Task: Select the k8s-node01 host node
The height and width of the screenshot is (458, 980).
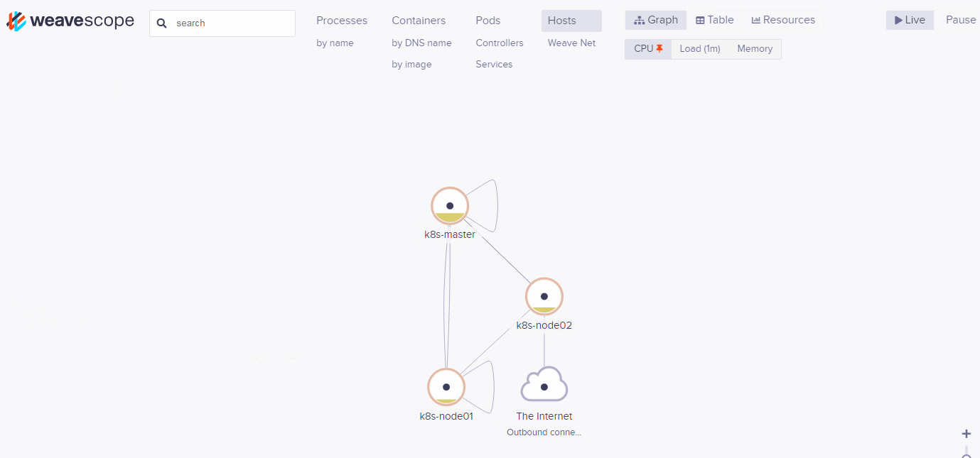Action: (446, 387)
